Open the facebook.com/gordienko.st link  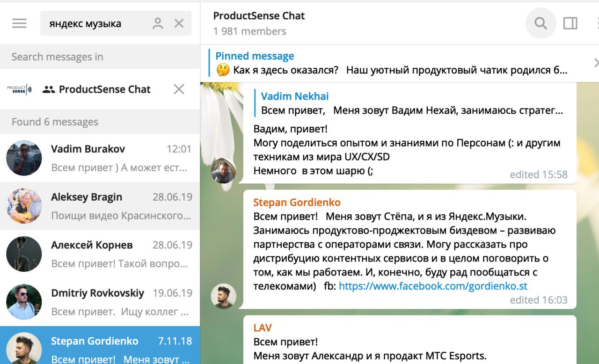(433, 286)
